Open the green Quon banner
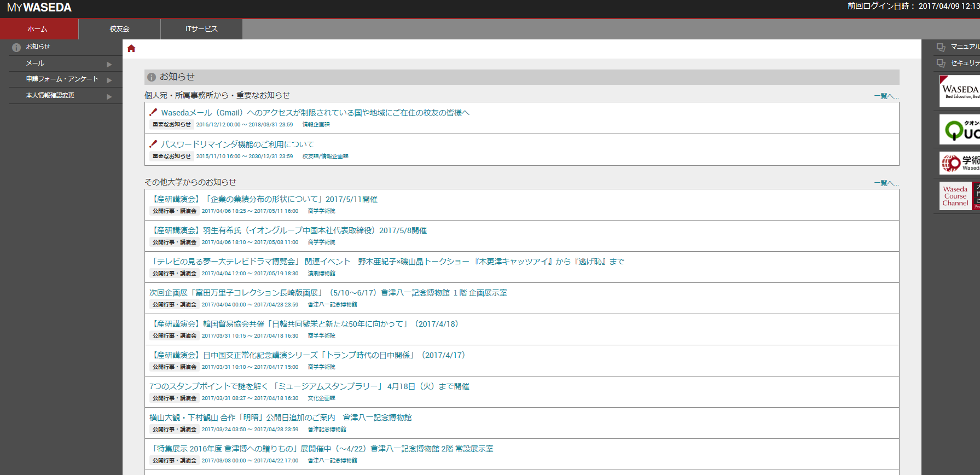Screen dimensions: 980x475 959,129
